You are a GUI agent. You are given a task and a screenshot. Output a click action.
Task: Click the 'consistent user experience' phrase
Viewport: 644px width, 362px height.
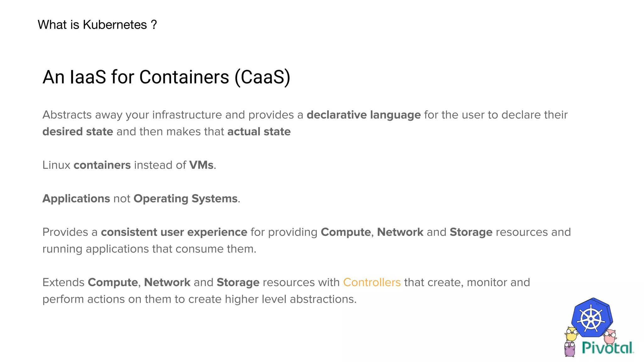click(174, 232)
